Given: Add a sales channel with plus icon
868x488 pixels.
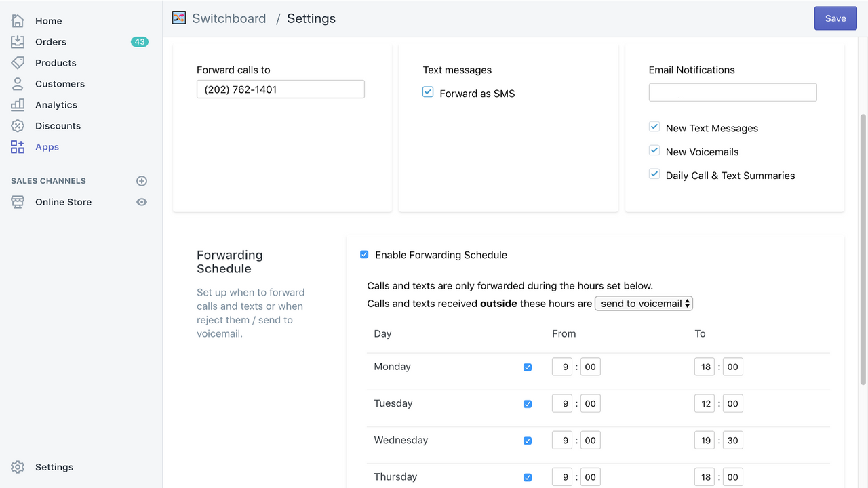Looking at the screenshot, I should point(142,181).
